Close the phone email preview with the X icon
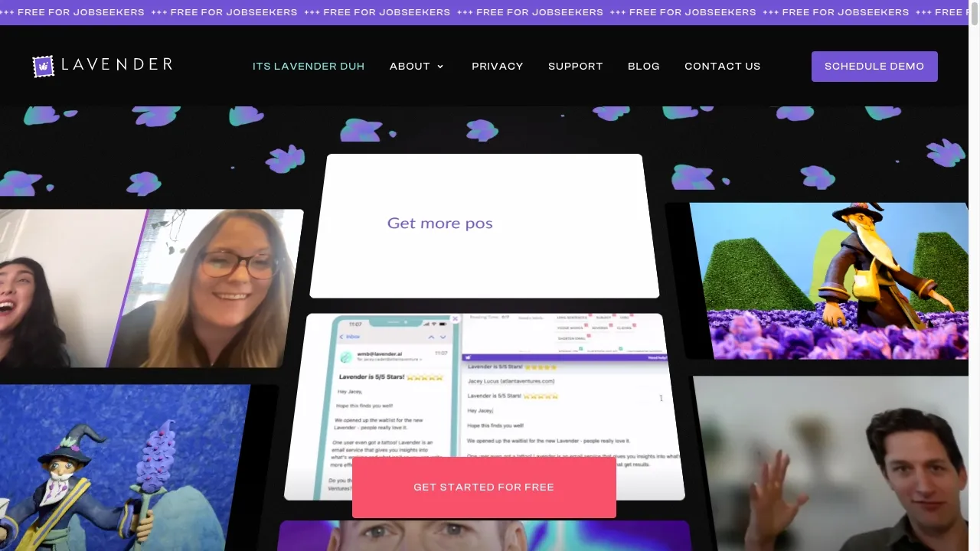This screenshot has width=980, height=551. point(456,318)
